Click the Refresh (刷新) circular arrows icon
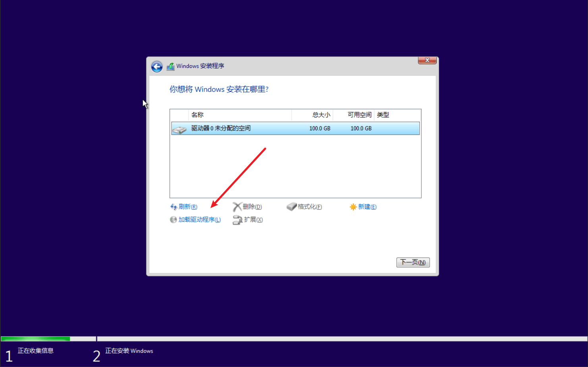The width and height of the screenshot is (588, 367). pyautogui.click(x=173, y=207)
